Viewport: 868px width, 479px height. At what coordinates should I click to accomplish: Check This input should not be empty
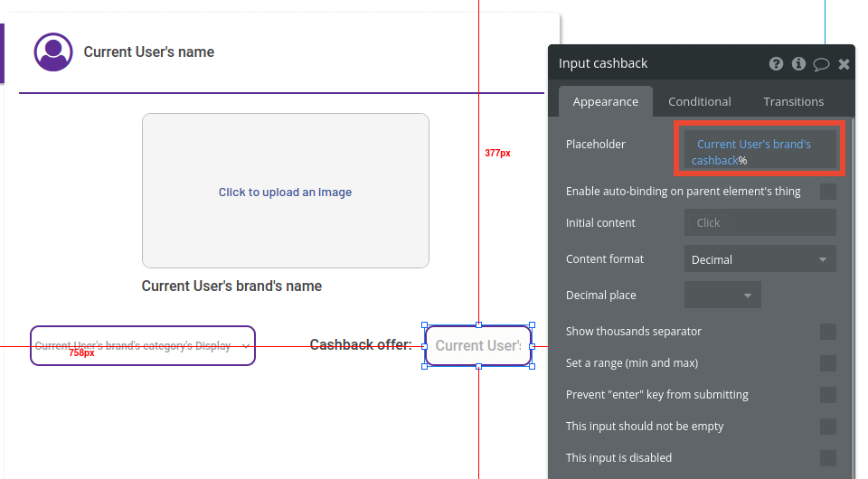828,427
